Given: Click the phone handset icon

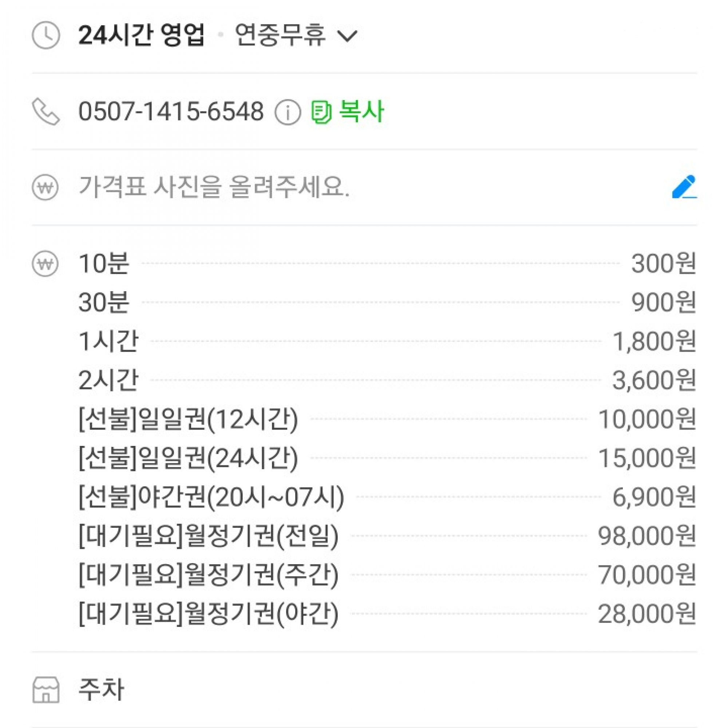Looking at the screenshot, I should 45,111.
